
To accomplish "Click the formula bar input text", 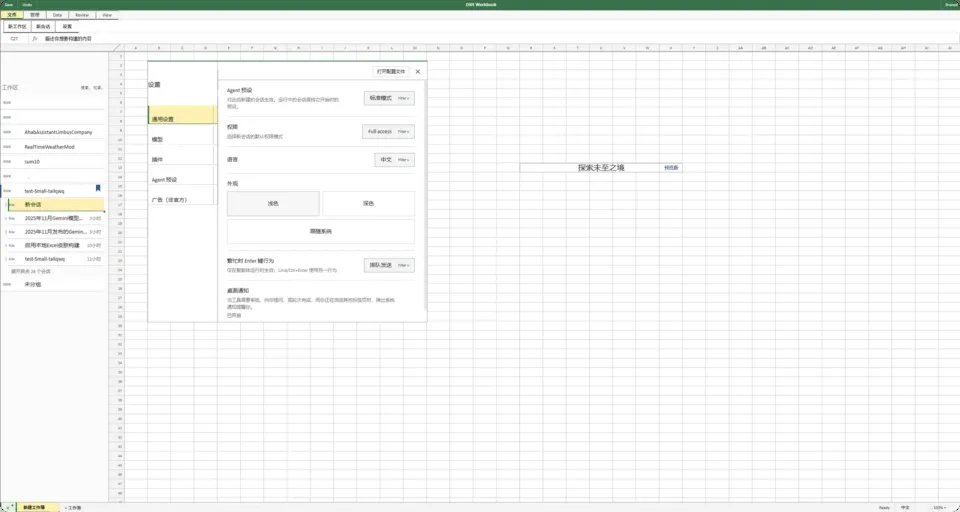I will 68,38.
